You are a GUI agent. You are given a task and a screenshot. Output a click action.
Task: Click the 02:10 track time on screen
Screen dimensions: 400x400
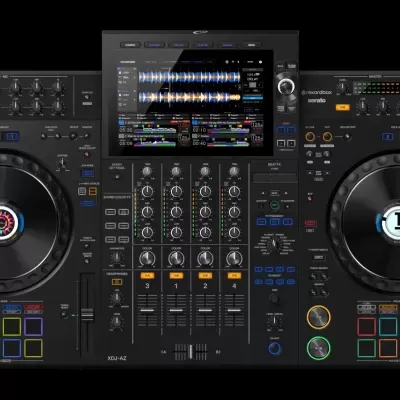[199, 130]
